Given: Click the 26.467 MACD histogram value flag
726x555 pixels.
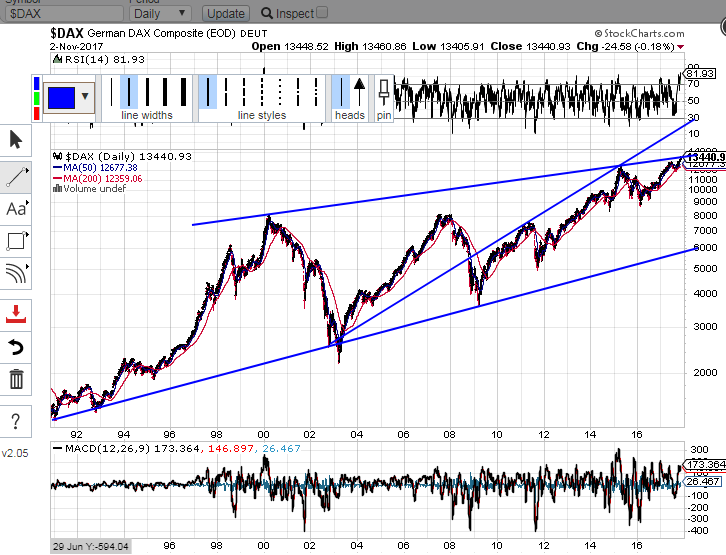Looking at the screenshot, I should 702,482.
